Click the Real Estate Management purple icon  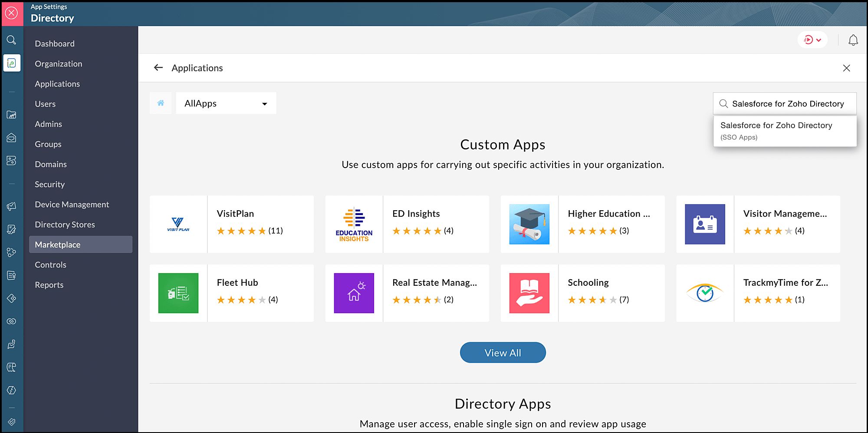tap(354, 293)
